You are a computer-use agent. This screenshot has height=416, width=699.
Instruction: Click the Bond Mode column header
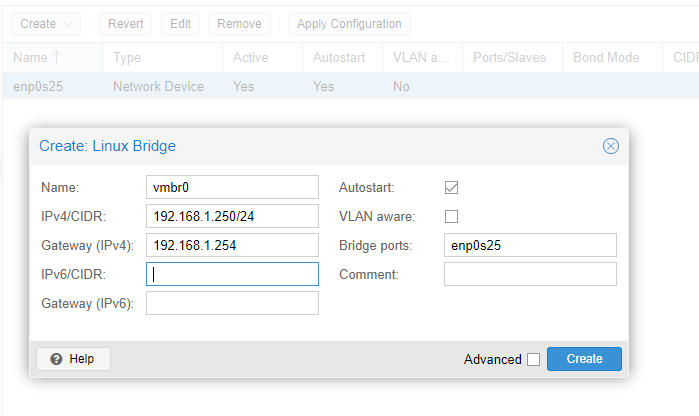612,58
